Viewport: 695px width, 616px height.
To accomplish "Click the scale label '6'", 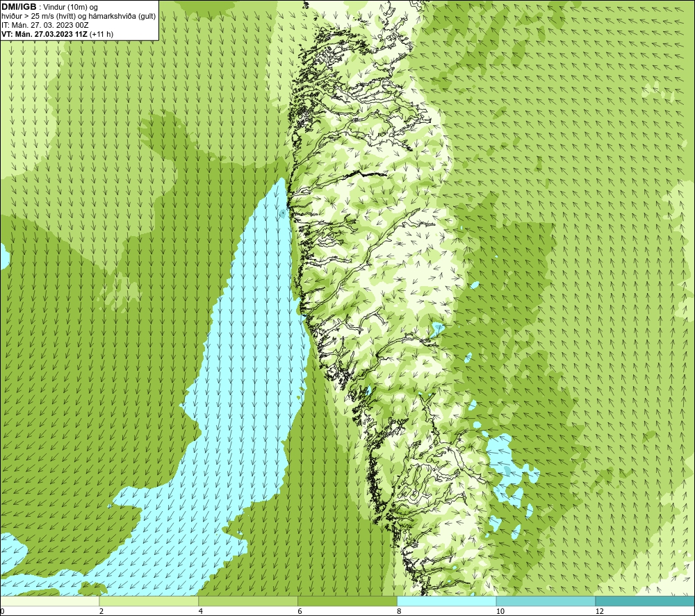I will tap(300, 611).
